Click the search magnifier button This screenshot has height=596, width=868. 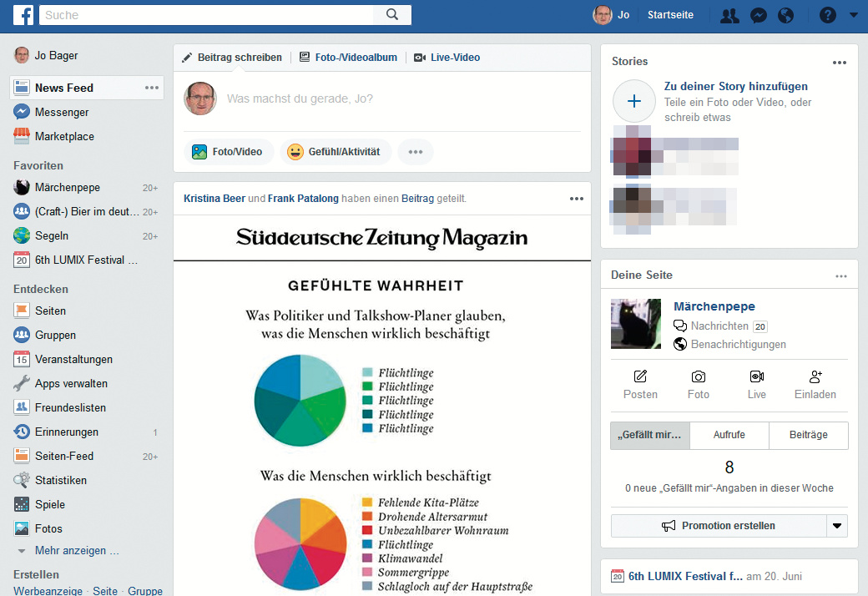[393, 15]
